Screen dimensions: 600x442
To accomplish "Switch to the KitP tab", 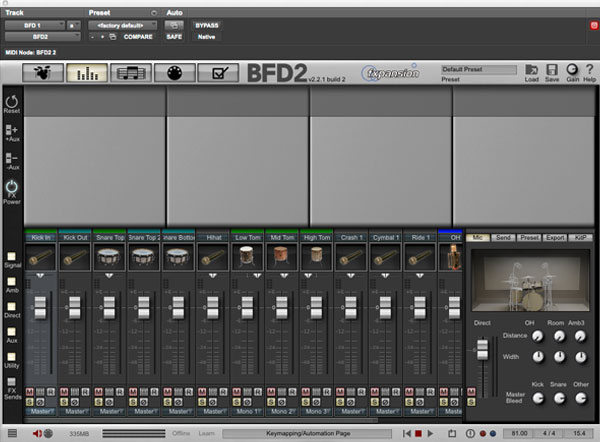I will (580, 238).
